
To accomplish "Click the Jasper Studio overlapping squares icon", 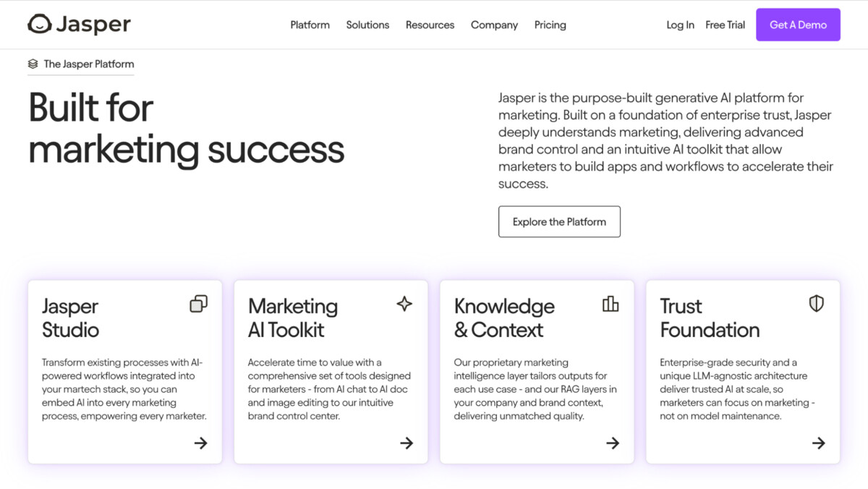I will [198, 304].
